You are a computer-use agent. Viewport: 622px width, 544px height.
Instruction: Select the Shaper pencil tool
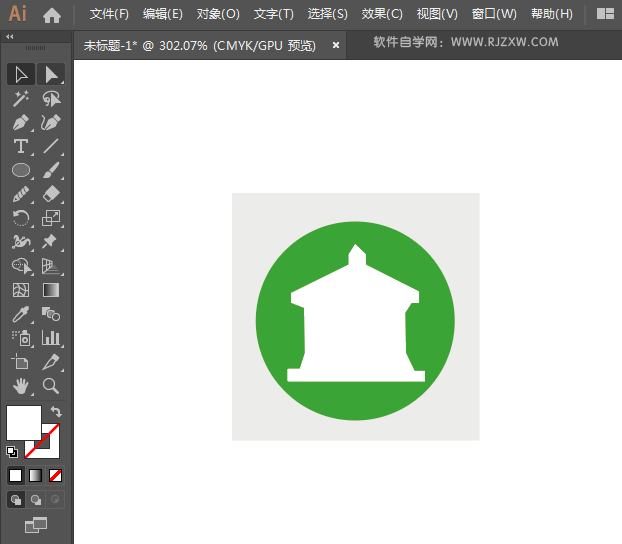[21, 194]
